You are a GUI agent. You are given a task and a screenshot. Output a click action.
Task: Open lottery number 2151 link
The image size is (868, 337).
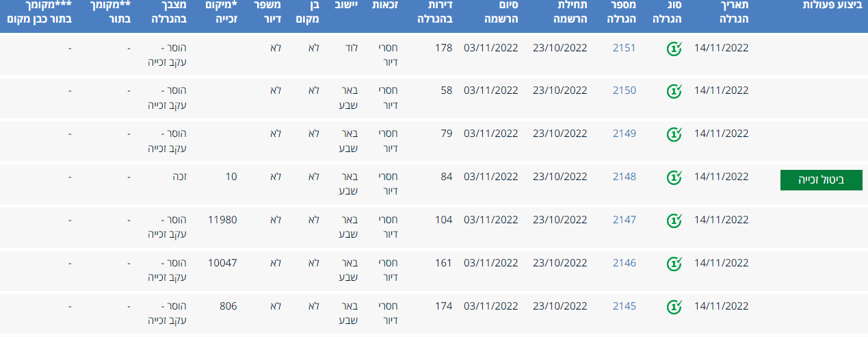pos(624,48)
